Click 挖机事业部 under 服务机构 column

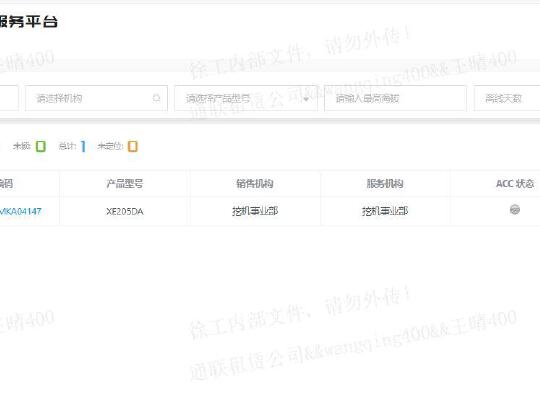(x=385, y=211)
